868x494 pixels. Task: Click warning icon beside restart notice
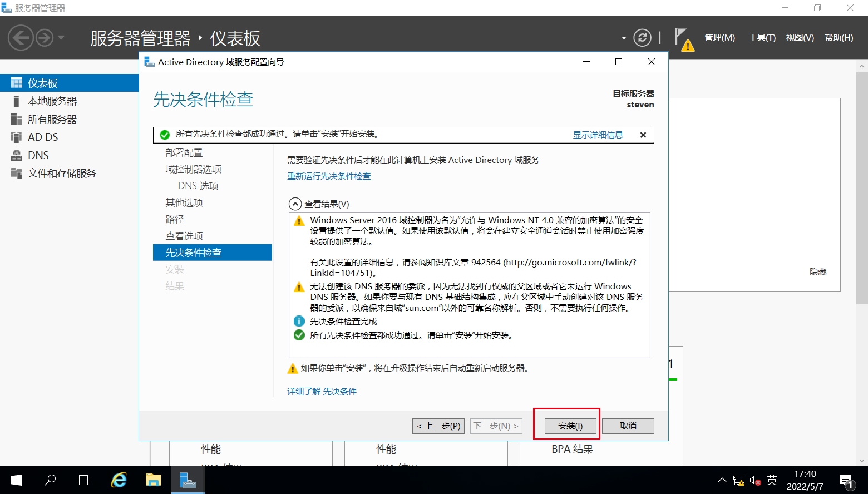[x=293, y=368]
